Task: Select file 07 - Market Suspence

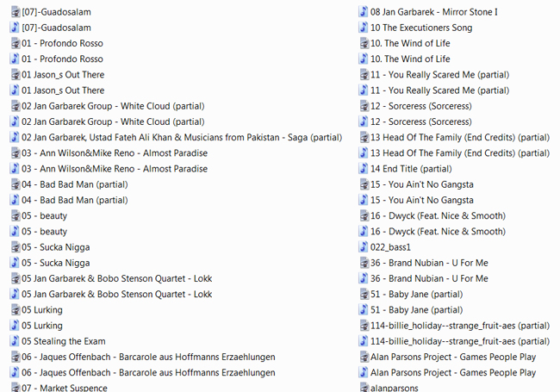Action: (59, 388)
